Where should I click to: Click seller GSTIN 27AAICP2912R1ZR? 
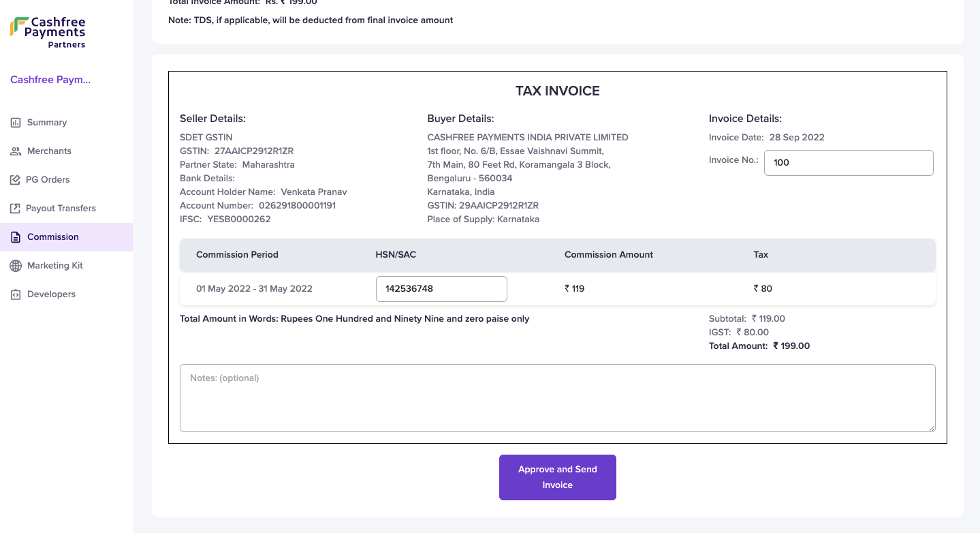click(236, 151)
